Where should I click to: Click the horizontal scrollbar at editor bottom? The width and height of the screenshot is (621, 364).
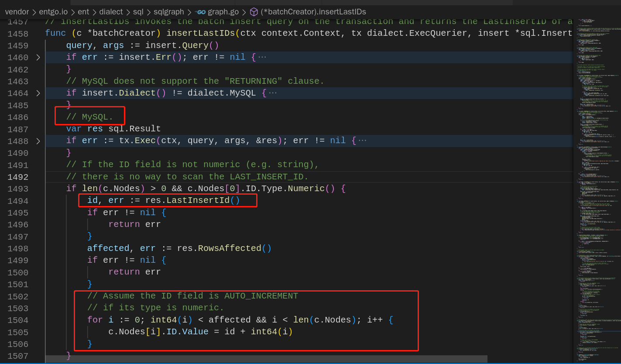click(x=266, y=359)
